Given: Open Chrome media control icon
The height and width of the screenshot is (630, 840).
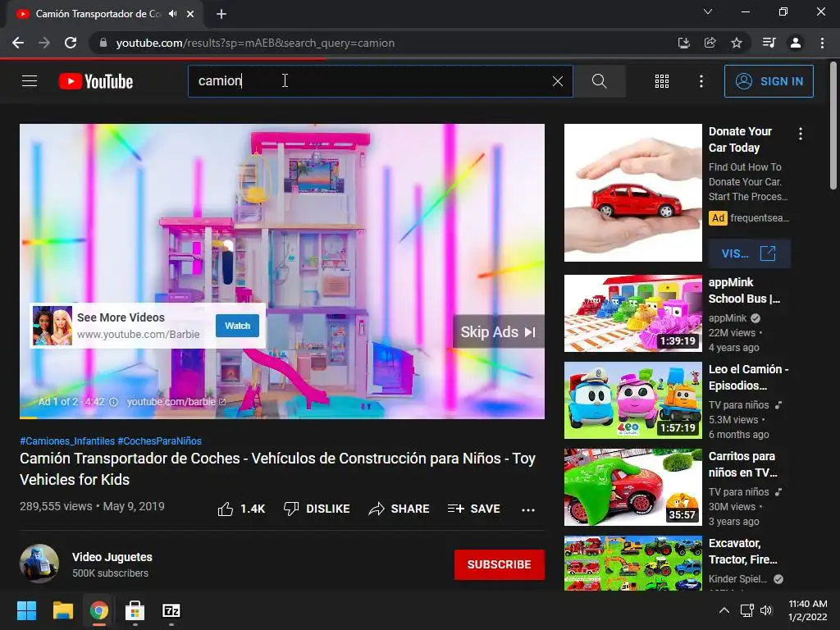Looking at the screenshot, I should click(769, 43).
